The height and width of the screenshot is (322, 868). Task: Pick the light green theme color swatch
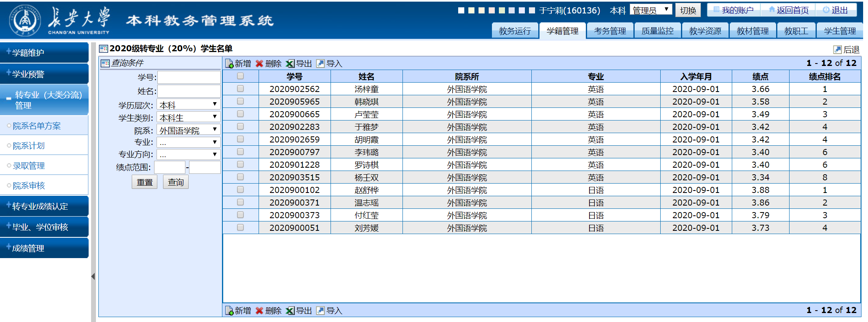point(502,11)
